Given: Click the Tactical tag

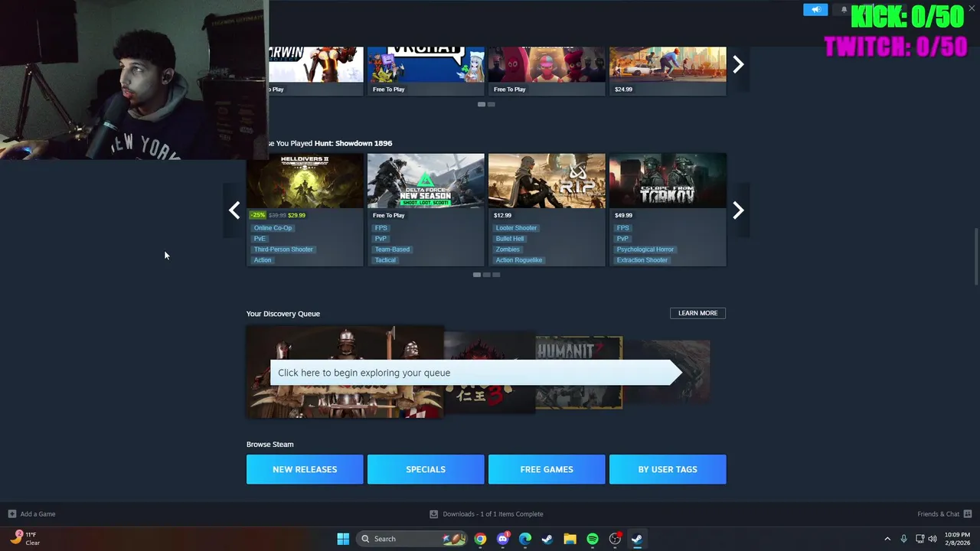Looking at the screenshot, I should coord(385,260).
